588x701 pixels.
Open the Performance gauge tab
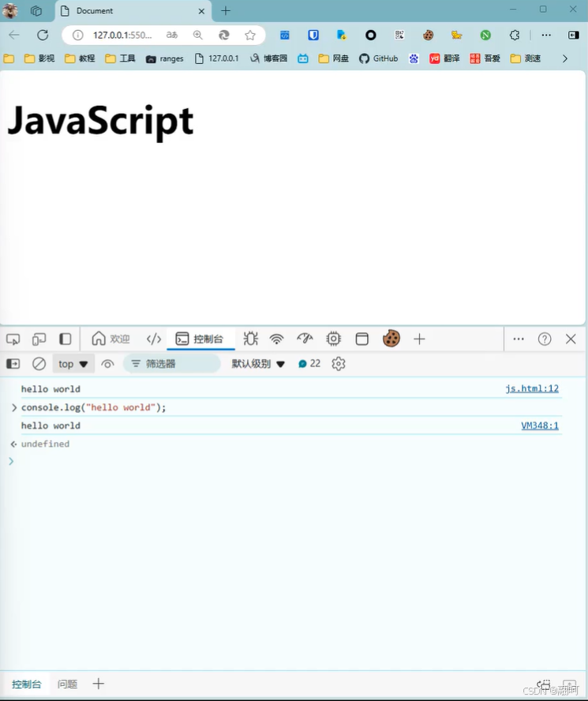(305, 339)
